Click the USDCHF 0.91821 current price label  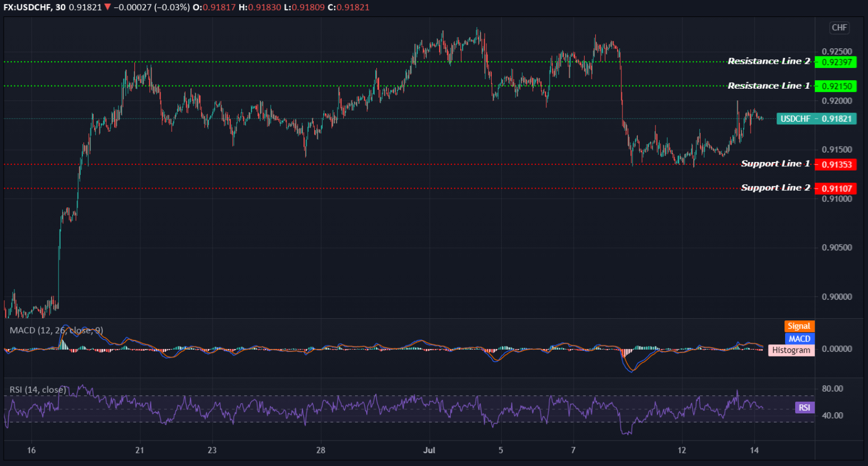816,118
